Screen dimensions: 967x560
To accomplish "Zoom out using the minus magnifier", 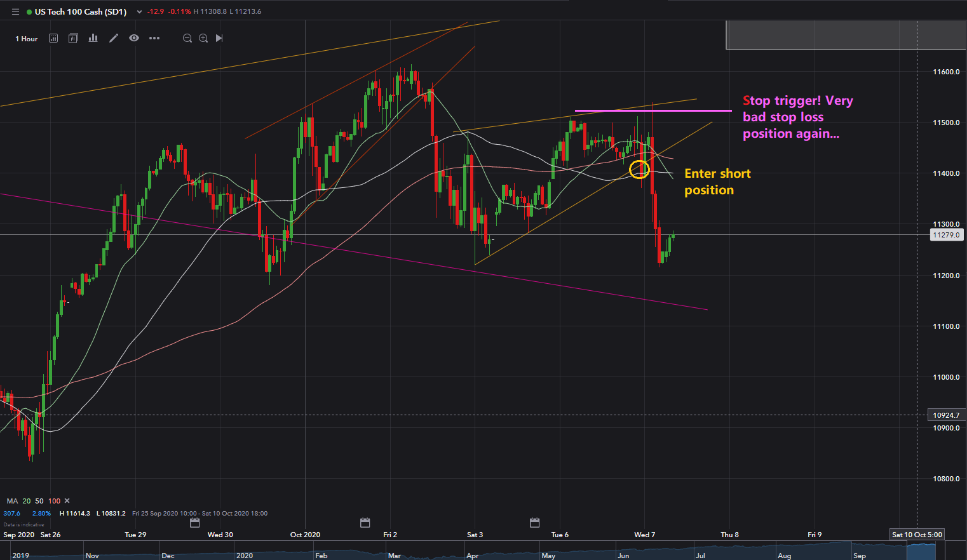I will point(187,38).
